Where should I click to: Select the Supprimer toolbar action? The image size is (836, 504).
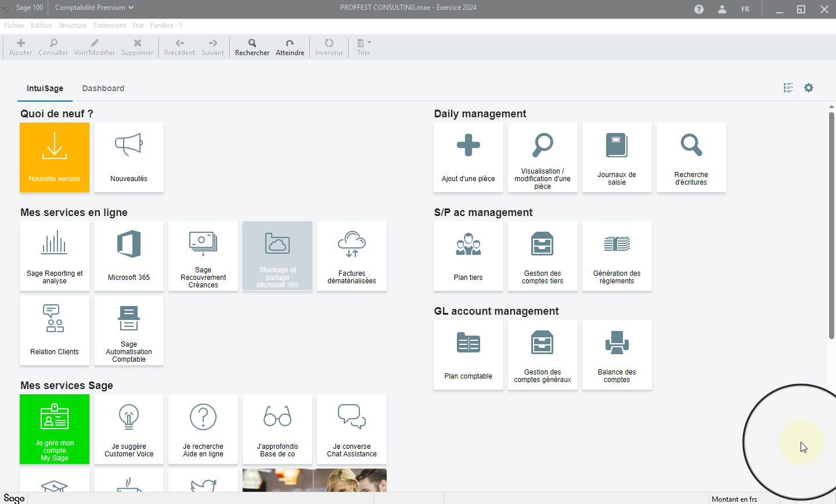coord(137,46)
